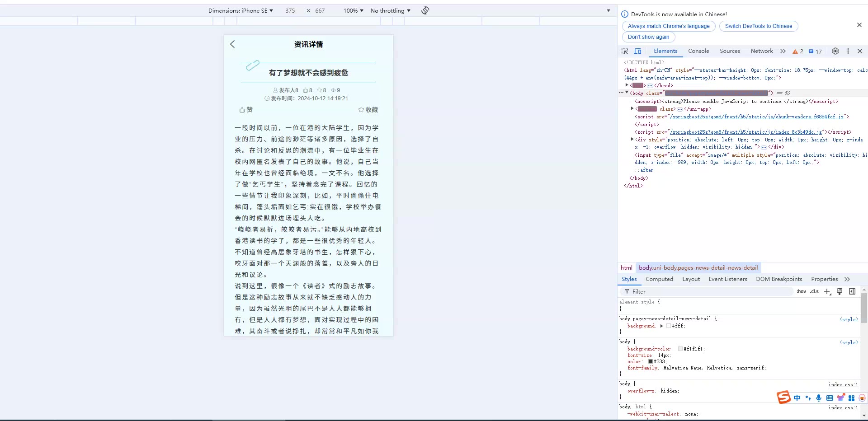This screenshot has width=868, height=421.
Task: Close the DevTools panel
Action: click(x=860, y=51)
